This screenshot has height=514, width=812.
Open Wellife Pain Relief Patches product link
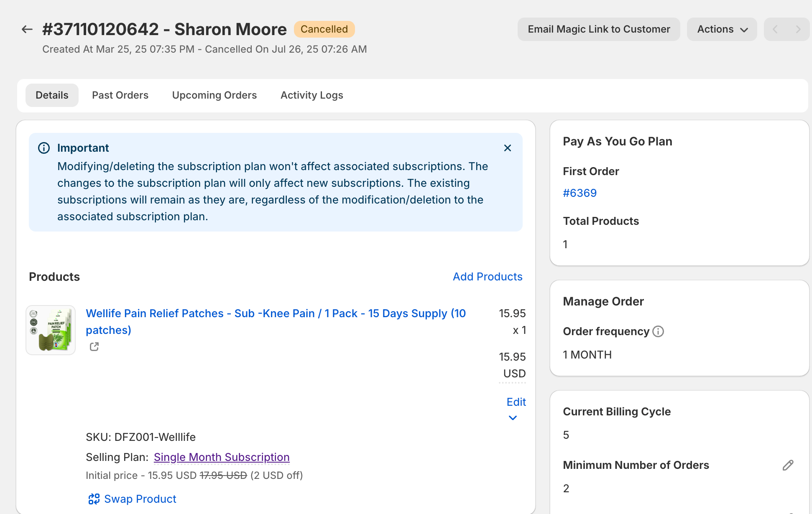coord(276,322)
